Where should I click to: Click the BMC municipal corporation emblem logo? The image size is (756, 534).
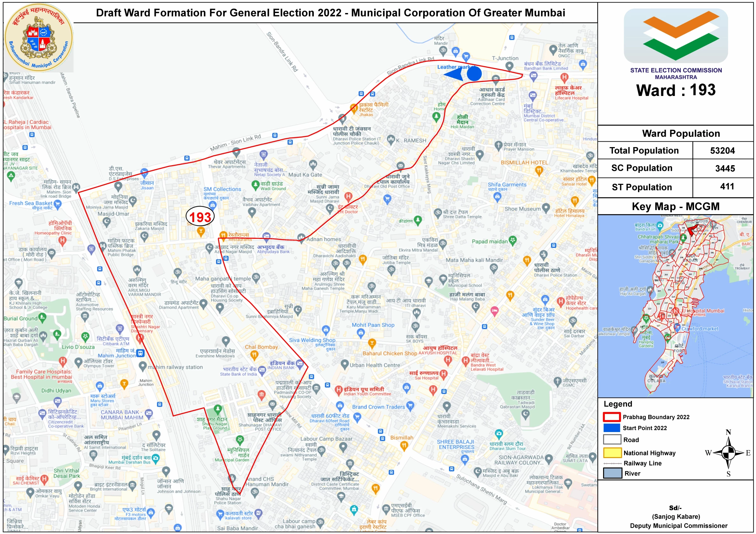coord(39,37)
